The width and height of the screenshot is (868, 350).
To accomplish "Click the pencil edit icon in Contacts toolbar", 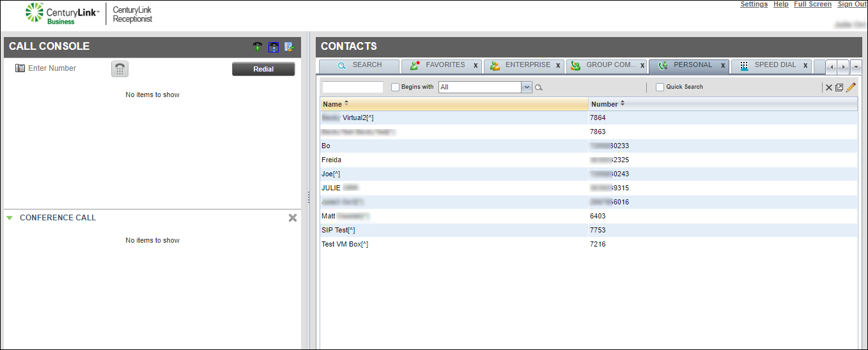I will point(850,88).
